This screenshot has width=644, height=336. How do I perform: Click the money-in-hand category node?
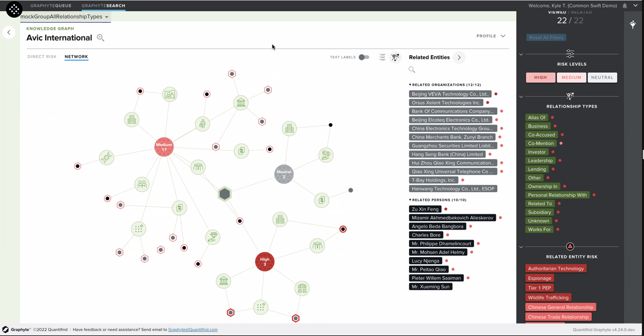(x=326, y=155)
